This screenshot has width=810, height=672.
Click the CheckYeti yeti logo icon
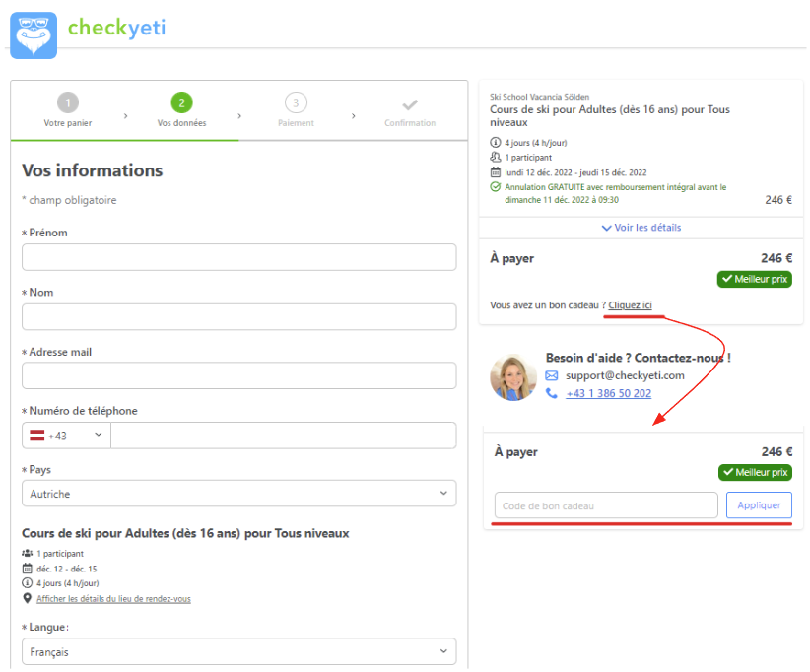click(x=34, y=35)
